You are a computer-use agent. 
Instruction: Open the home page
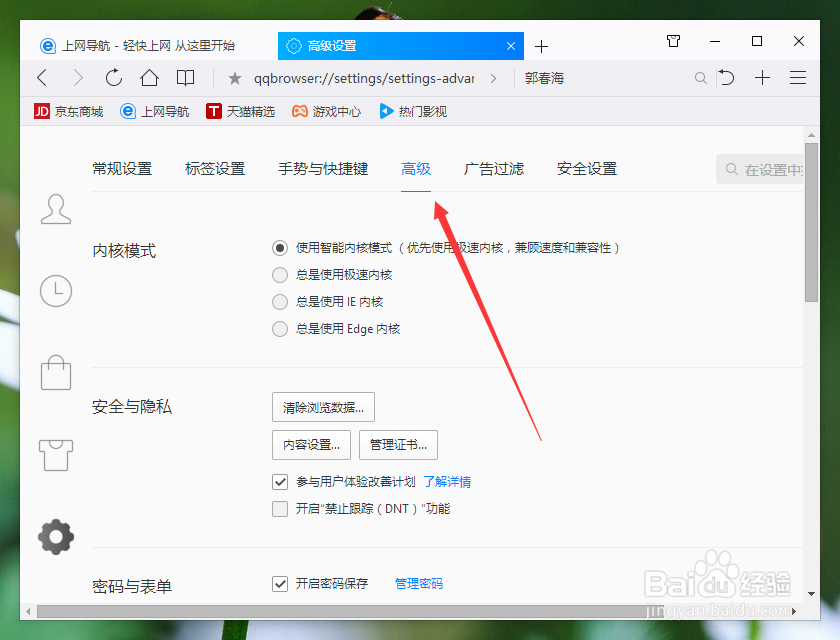pyautogui.click(x=149, y=78)
